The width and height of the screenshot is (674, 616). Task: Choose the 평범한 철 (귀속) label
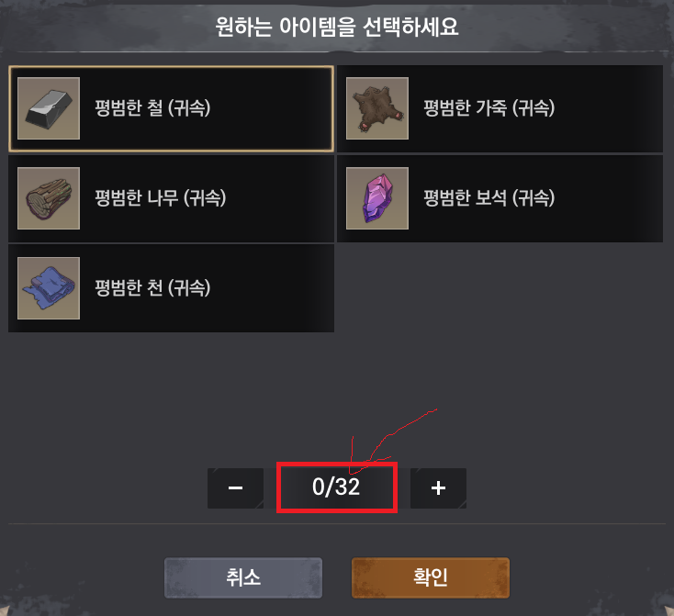pos(152,108)
